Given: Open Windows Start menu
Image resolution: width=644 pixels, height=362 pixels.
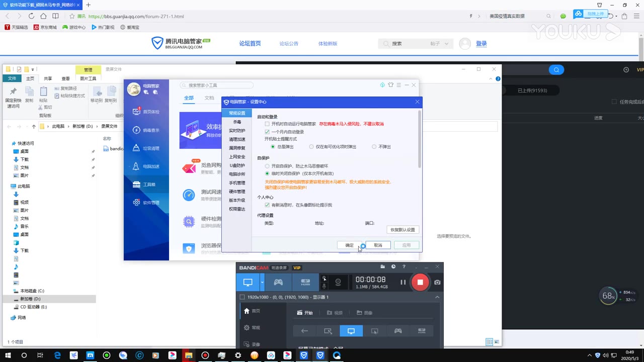Looking at the screenshot, I should [8, 355].
